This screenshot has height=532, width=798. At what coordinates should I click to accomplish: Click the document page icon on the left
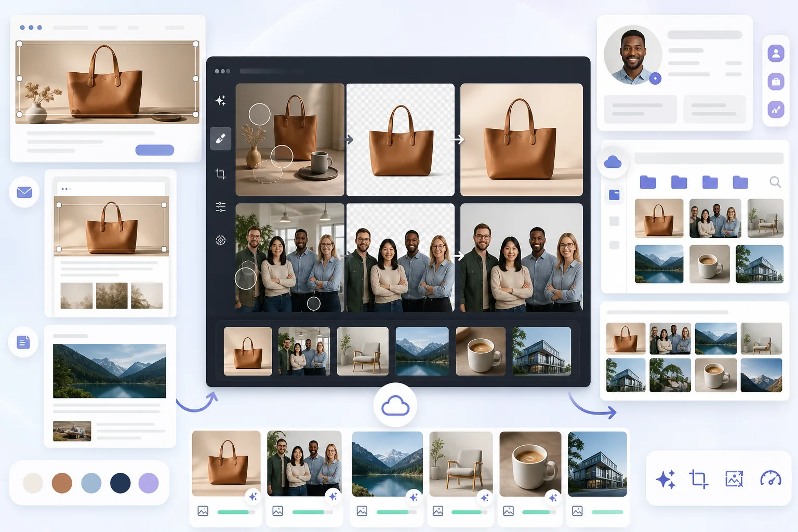coord(23,342)
